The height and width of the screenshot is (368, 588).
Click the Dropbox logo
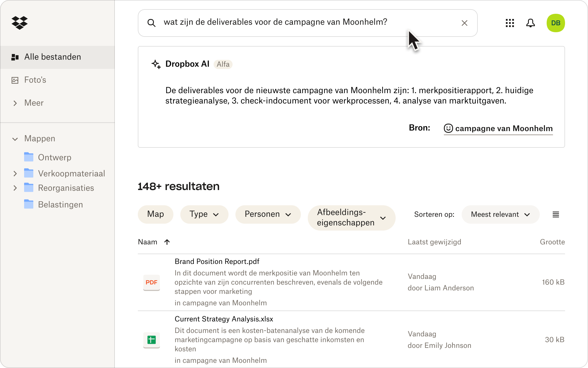(20, 23)
